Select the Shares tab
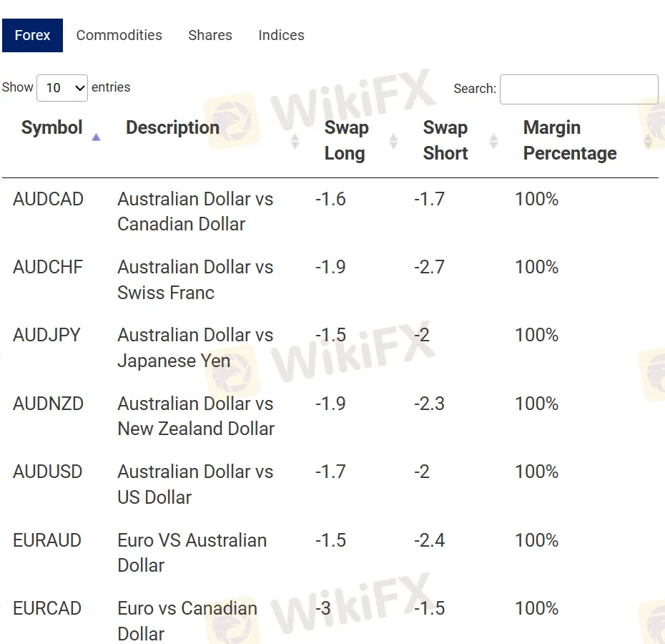The height and width of the screenshot is (644, 665). pyautogui.click(x=210, y=34)
